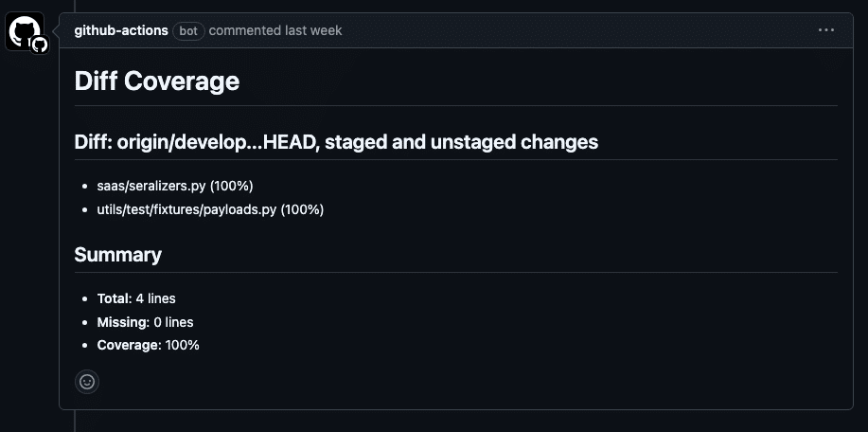868x432 pixels.
Task: Open the comment options three-dot menu
Action: tap(826, 30)
